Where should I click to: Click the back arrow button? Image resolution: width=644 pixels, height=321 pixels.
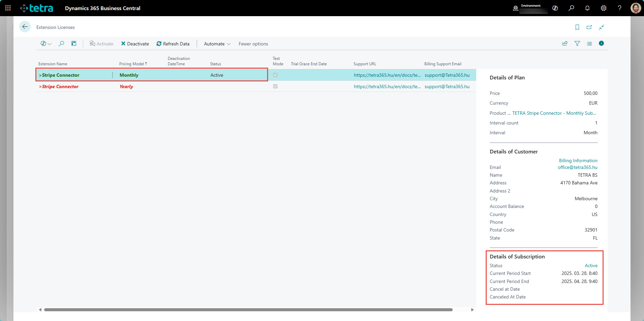pyautogui.click(x=25, y=27)
